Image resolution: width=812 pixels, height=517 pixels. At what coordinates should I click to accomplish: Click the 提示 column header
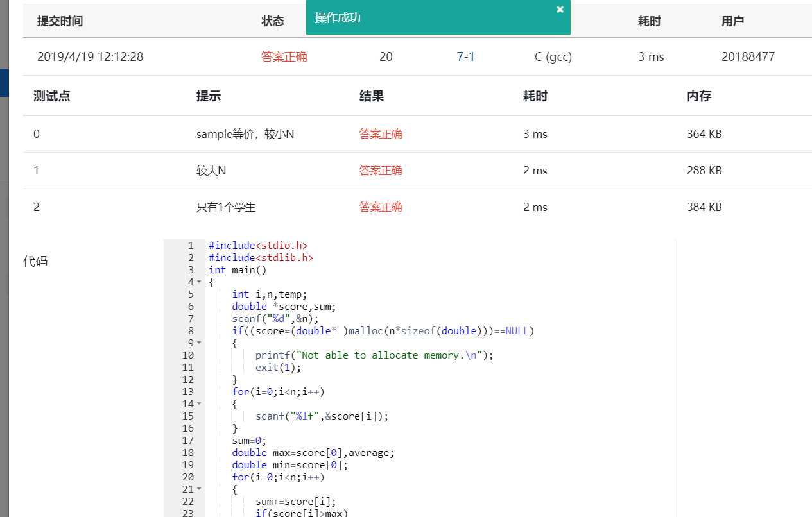coord(208,96)
